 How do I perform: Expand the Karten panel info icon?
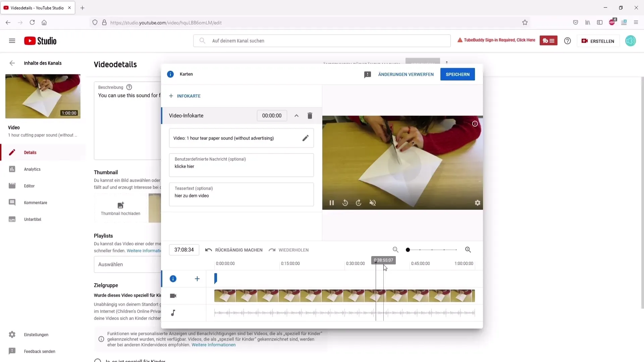click(170, 74)
